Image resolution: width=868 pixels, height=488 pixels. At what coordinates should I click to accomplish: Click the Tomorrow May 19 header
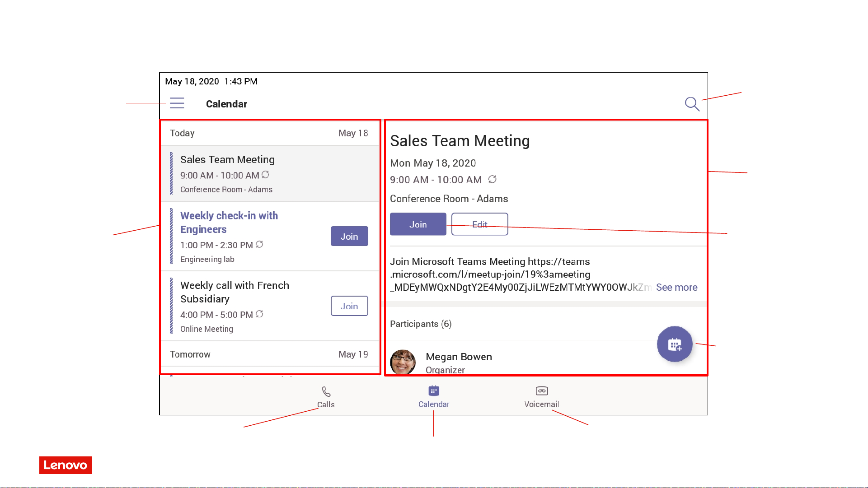click(x=270, y=354)
